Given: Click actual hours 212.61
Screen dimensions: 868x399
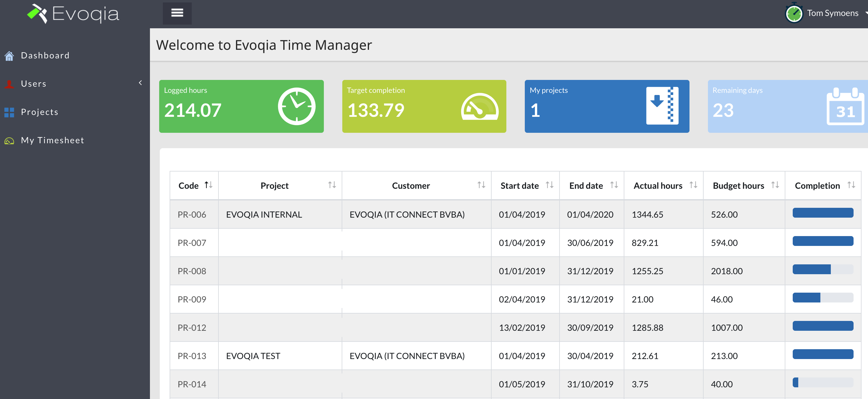Looking at the screenshot, I should pyautogui.click(x=645, y=356).
